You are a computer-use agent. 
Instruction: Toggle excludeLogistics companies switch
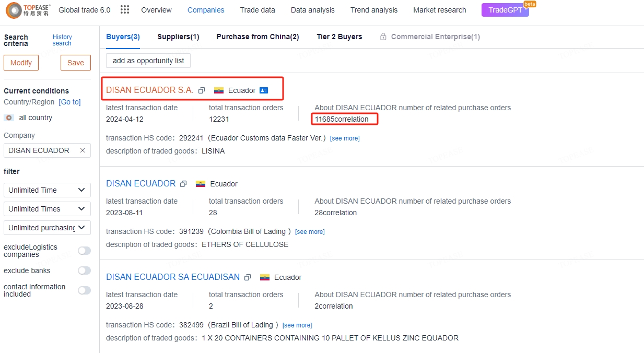[x=84, y=251]
